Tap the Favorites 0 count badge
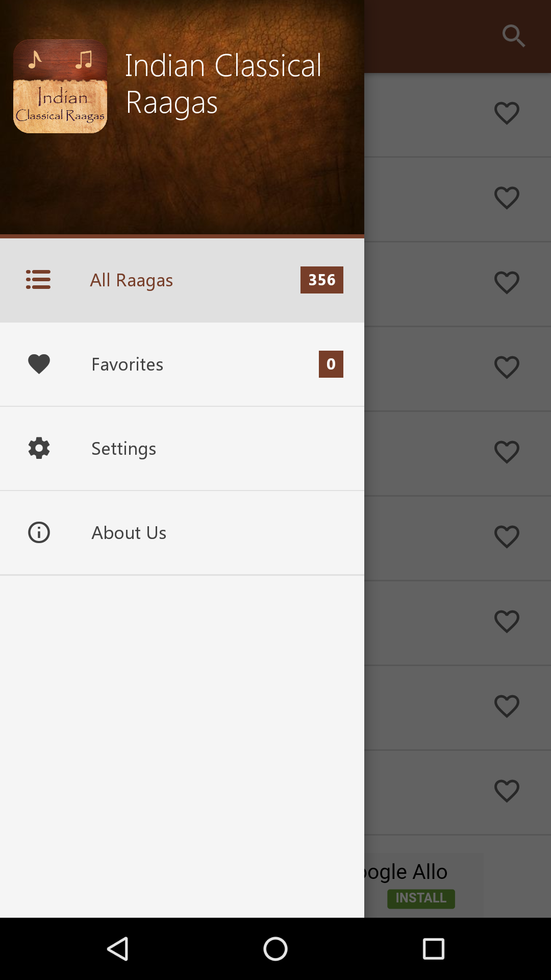This screenshot has height=980, width=551. tap(331, 364)
